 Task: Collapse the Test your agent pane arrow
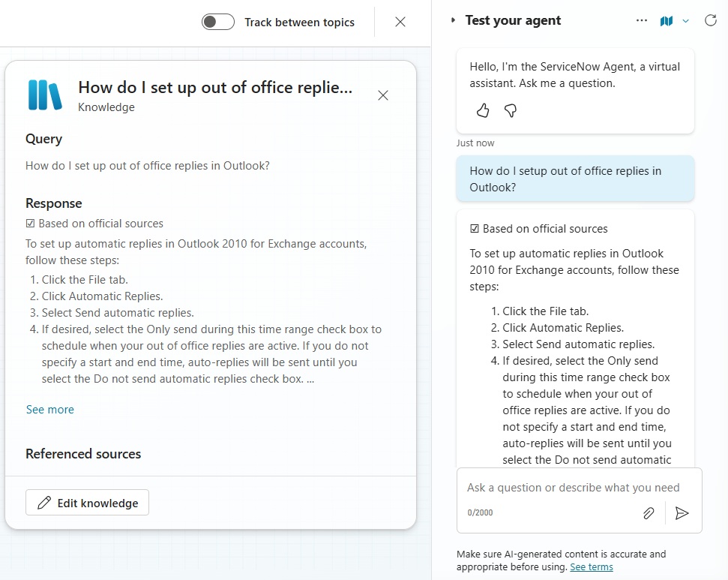453,20
